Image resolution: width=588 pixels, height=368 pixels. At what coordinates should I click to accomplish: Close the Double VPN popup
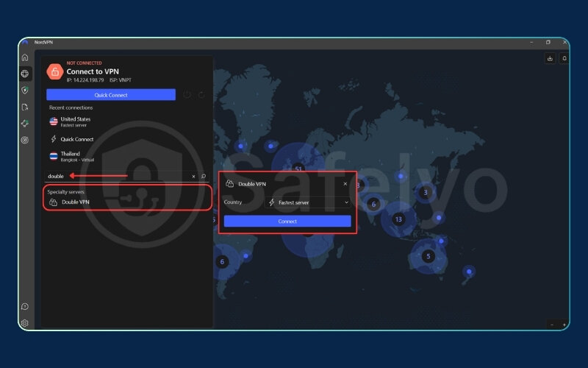tap(345, 183)
